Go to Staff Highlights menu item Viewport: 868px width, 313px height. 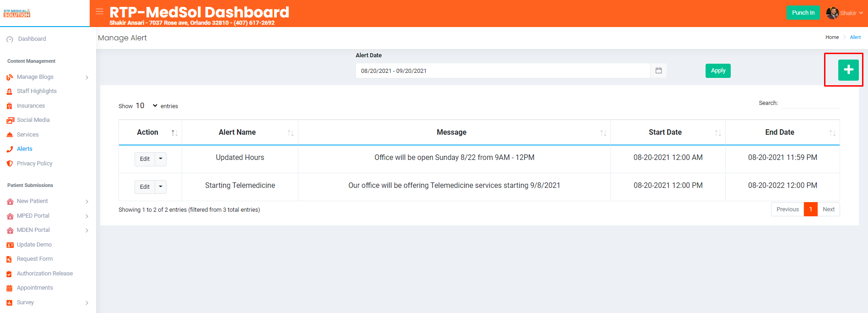(37, 91)
